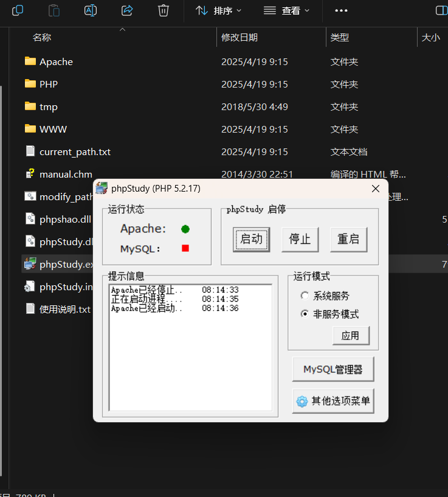This screenshot has height=497, width=448.
Task: Click the WWW folder name text
Action: coord(53,130)
